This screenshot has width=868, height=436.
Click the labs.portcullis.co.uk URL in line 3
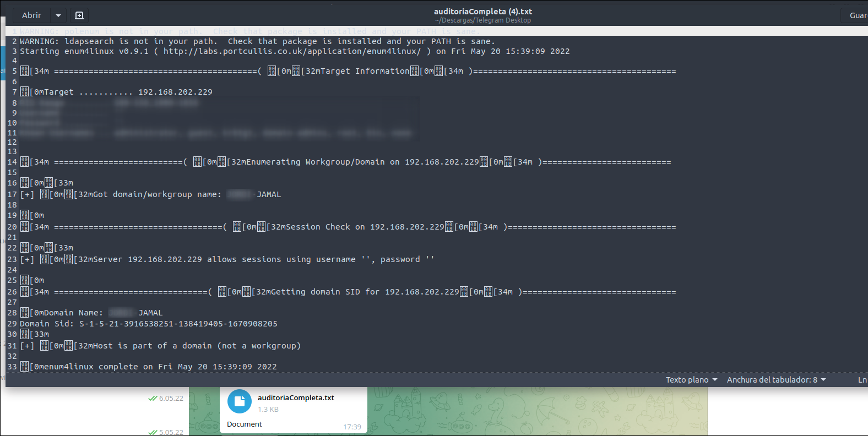[x=292, y=51]
